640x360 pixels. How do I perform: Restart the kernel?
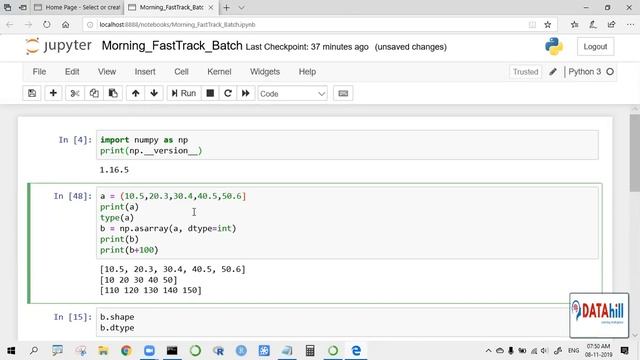pos(228,93)
